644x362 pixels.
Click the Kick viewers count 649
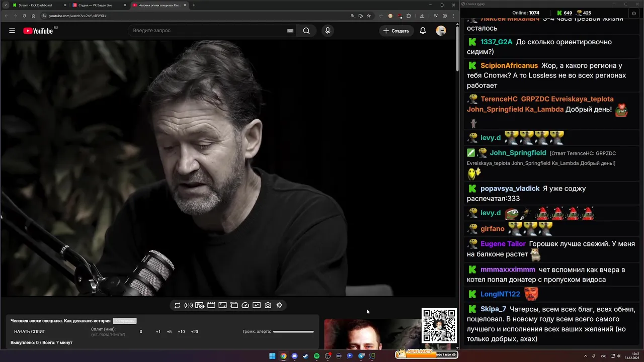564,13
